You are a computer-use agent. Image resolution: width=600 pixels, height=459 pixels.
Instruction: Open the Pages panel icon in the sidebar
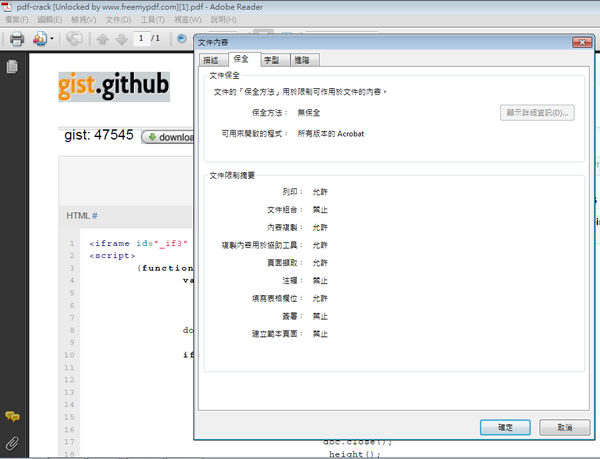click(x=12, y=67)
